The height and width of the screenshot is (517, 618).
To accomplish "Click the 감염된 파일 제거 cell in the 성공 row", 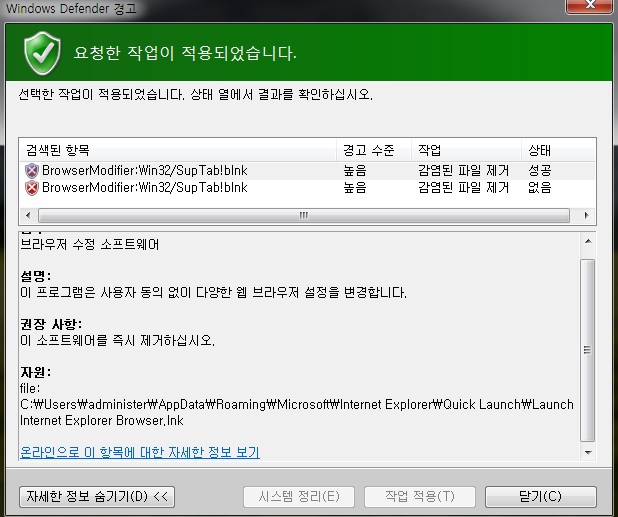I will click(x=464, y=171).
